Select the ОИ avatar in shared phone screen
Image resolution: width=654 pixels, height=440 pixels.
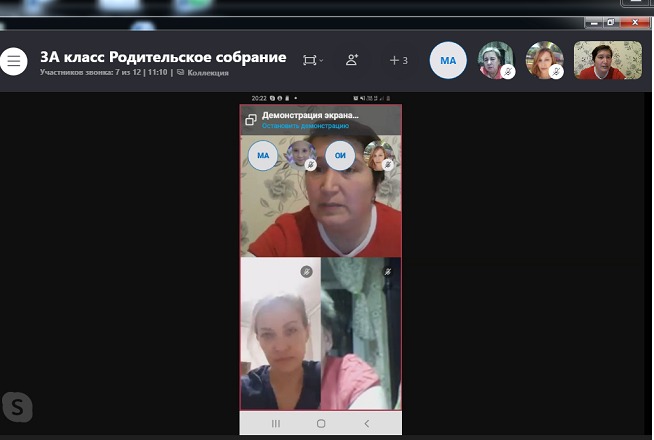coord(340,156)
